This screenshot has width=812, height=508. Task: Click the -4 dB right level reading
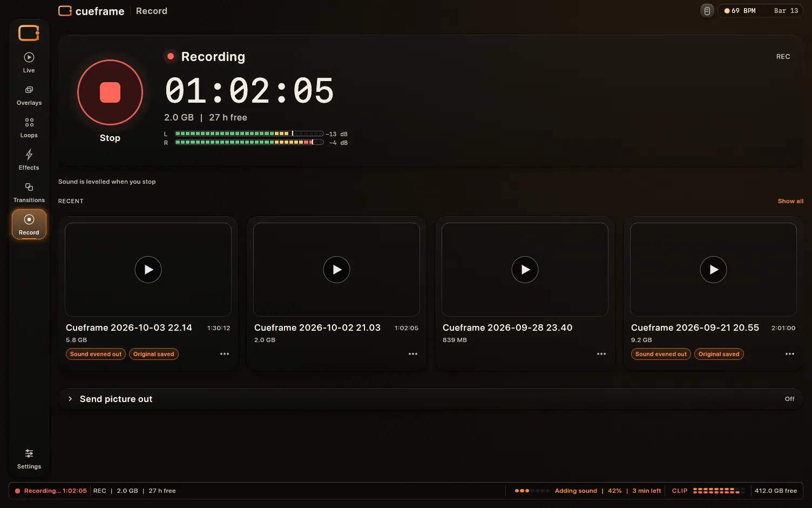pos(339,143)
